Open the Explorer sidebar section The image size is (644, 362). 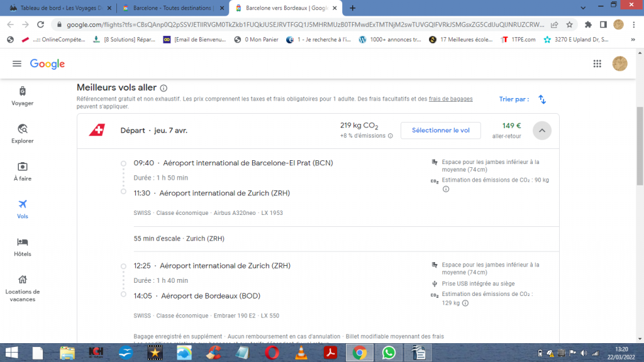22,134
